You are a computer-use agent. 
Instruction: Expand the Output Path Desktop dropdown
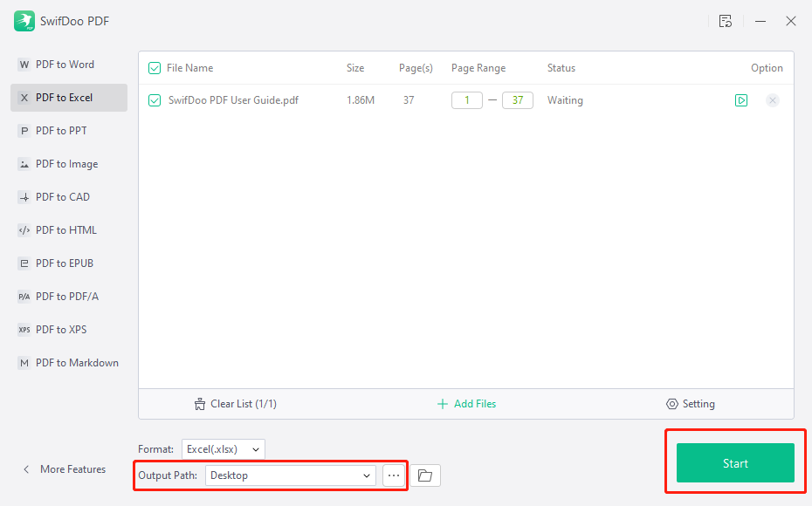(291, 475)
